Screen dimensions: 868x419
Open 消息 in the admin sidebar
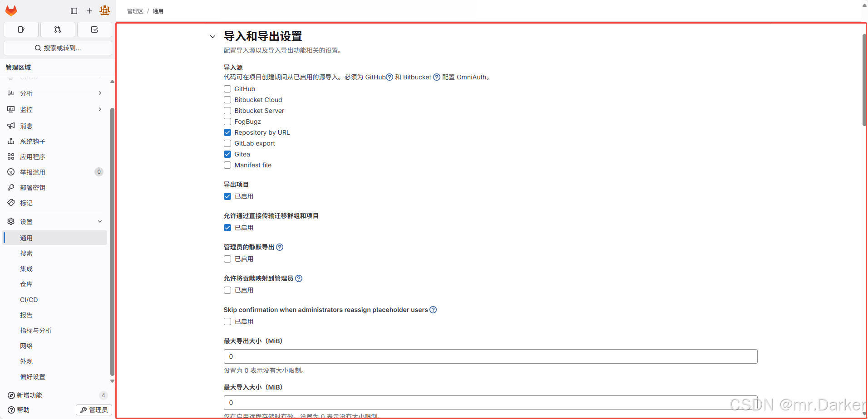click(55, 126)
